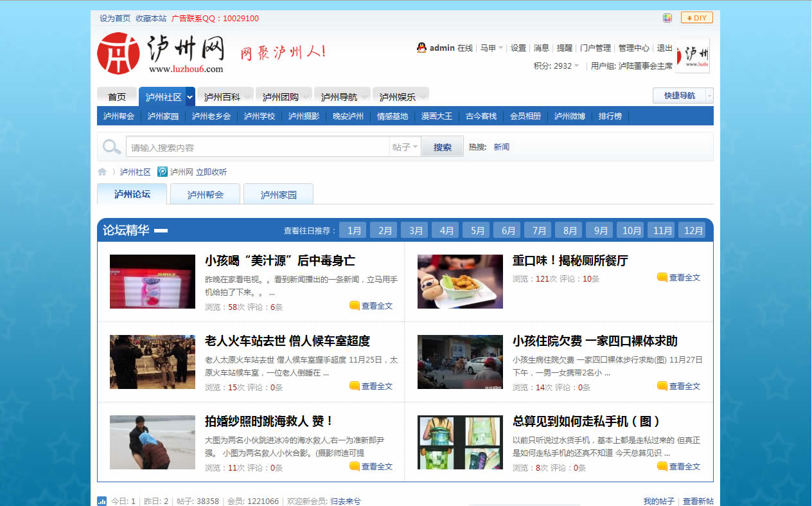This screenshot has width=812, height=506.
Task: Click comment bubble icon for 走私手机 post
Action: pyautogui.click(x=662, y=466)
